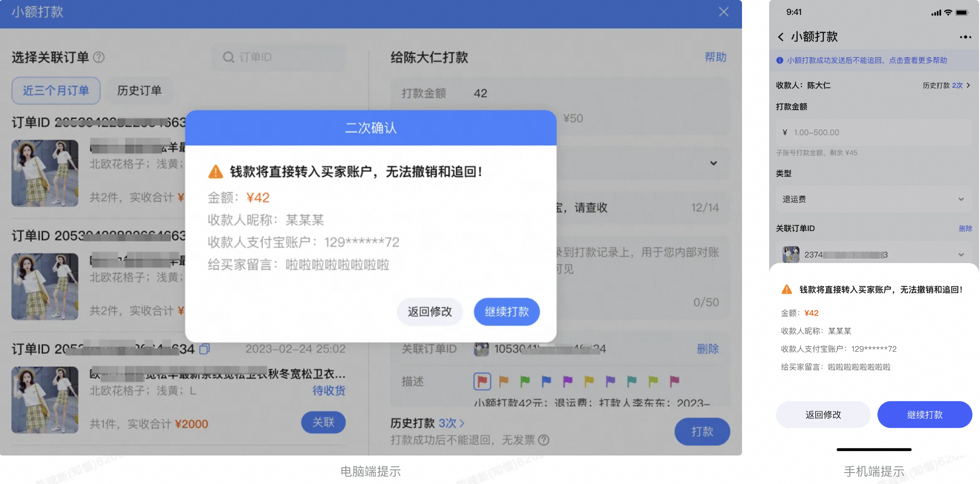Close the 小额打款 desktop window
The width and height of the screenshot is (980, 484).
pyautogui.click(x=724, y=12)
